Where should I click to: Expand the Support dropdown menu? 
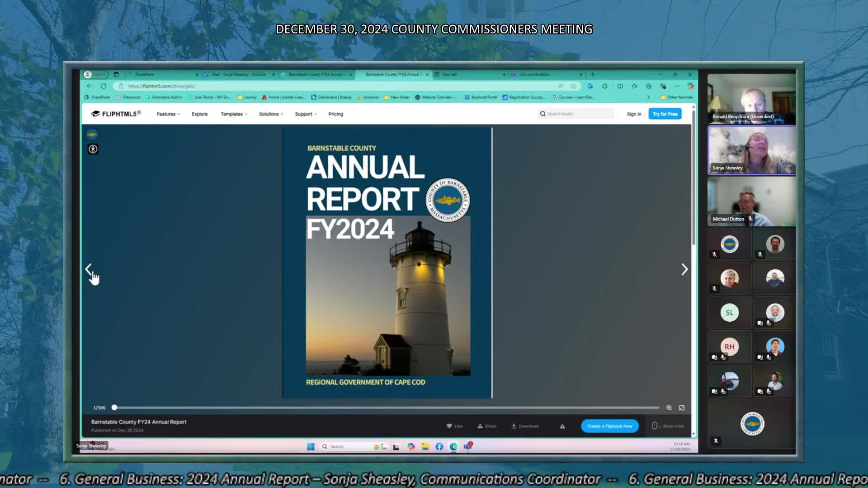[306, 114]
